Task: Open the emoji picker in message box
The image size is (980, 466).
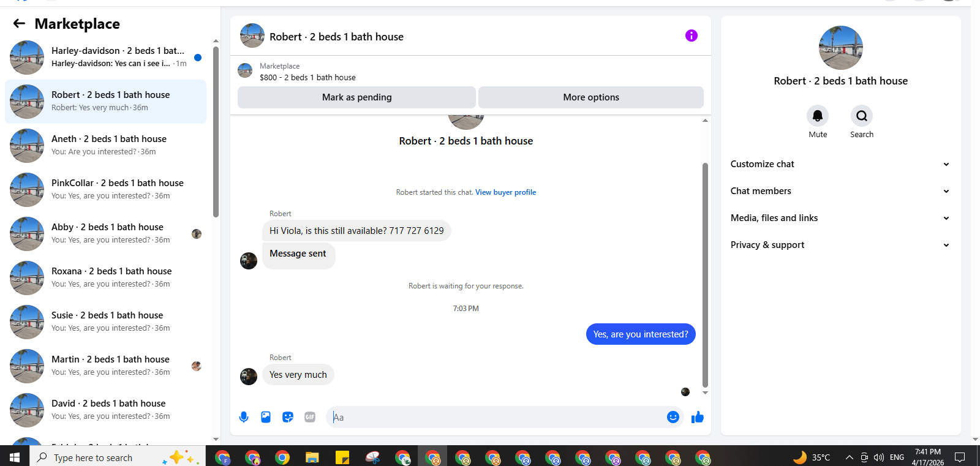Action: (x=673, y=417)
